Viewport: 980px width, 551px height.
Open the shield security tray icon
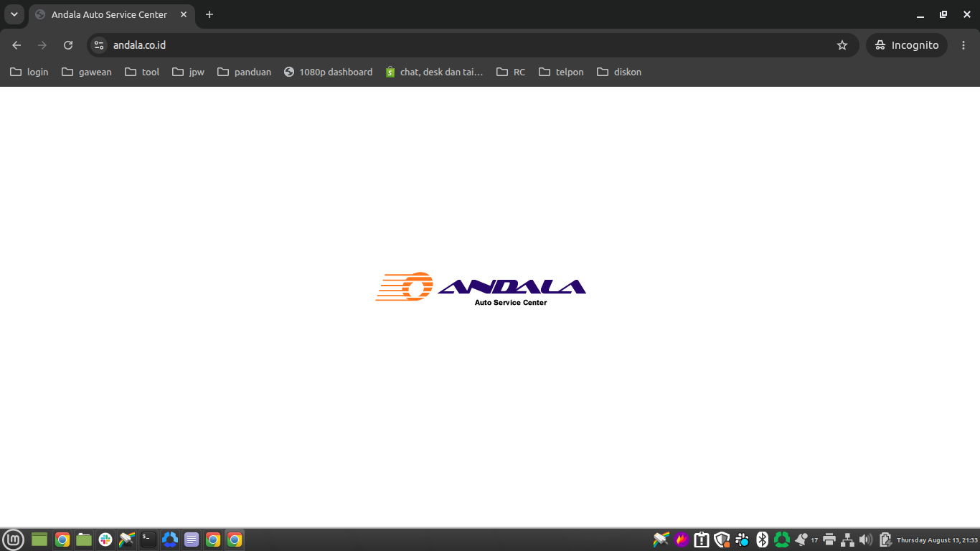(x=722, y=540)
